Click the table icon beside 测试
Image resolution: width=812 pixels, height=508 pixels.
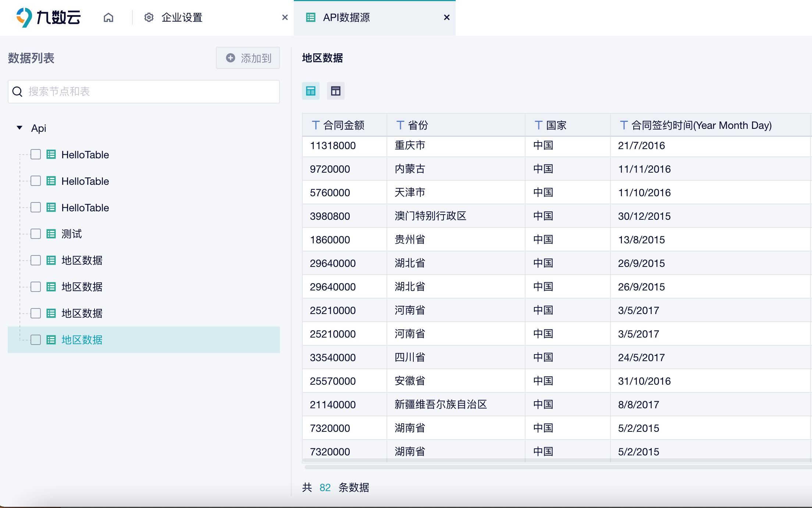point(51,234)
